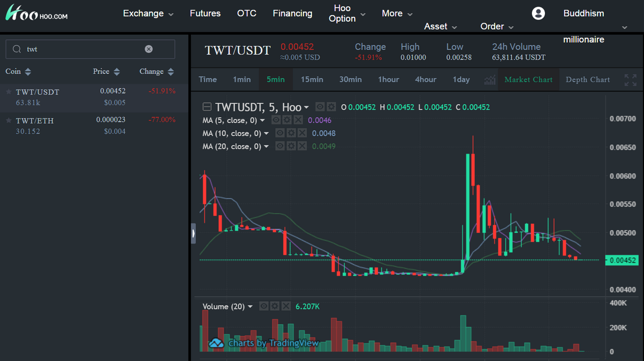
Task: Open MA 20 settings gear
Action: click(291, 146)
